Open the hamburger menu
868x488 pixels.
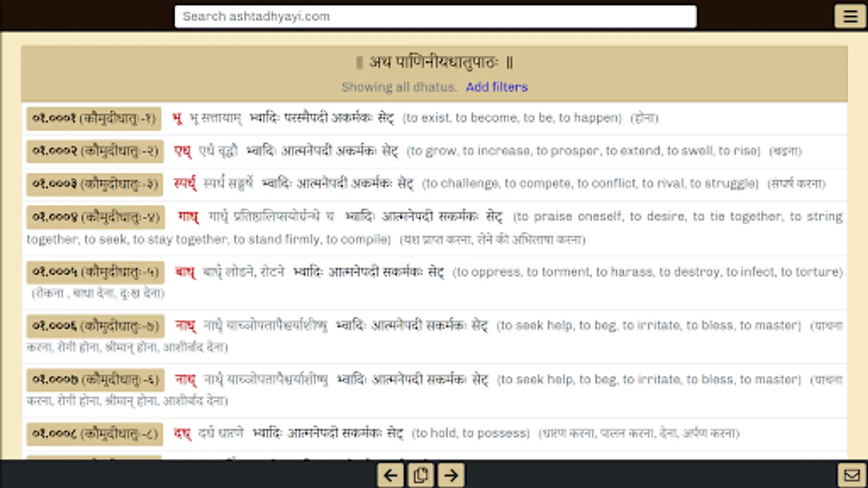(850, 16)
